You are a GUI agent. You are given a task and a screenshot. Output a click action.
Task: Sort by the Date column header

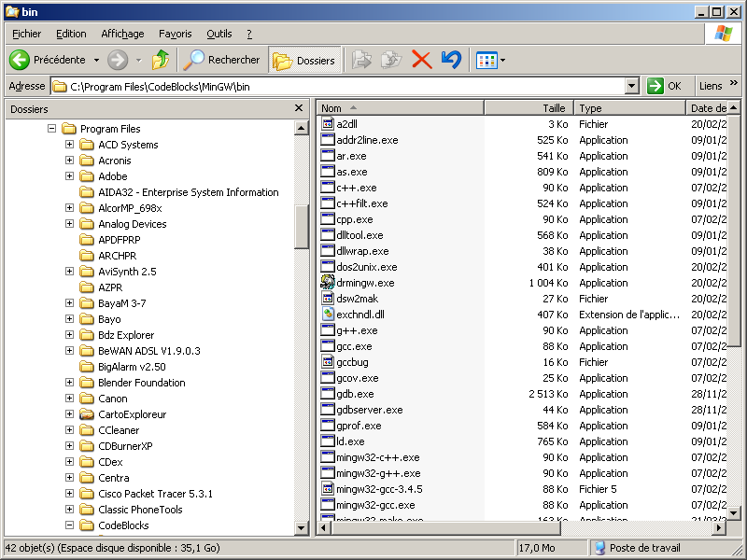coord(708,108)
